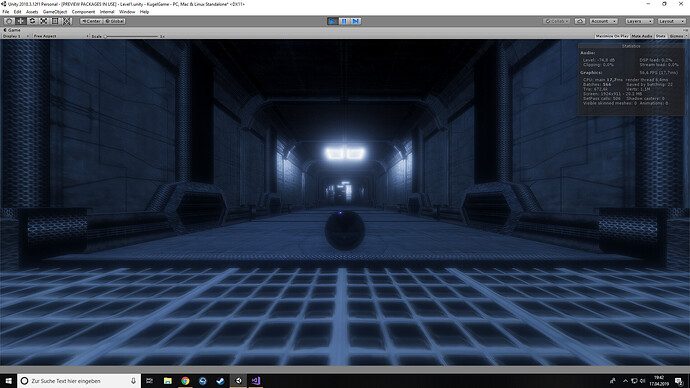Toggle Maximize On Play

[x=612, y=36]
